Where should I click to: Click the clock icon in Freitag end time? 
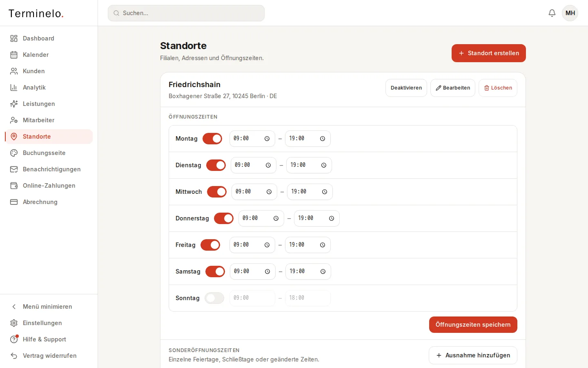(323, 245)
